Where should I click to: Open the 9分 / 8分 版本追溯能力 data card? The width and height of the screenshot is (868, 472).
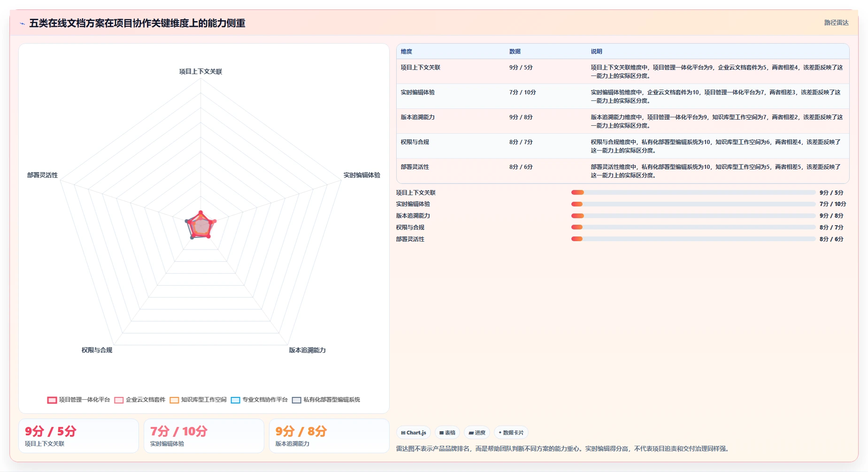click(x=329, y=436)
